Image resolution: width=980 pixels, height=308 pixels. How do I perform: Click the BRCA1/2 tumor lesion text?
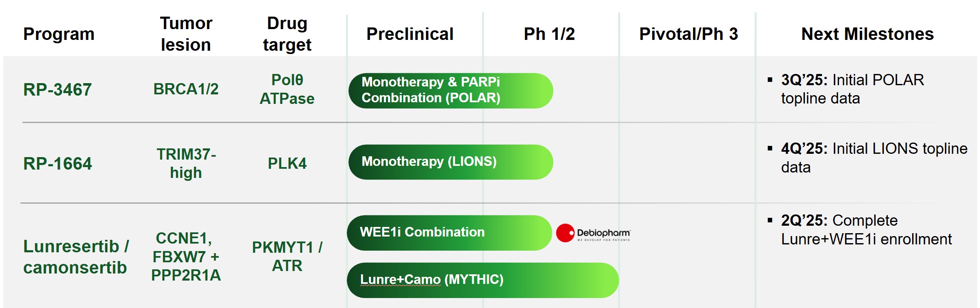(x=186, y=89)
